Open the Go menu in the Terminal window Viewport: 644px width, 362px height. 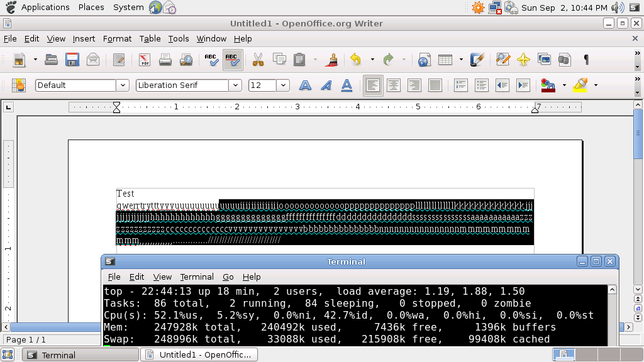(x=228, y=277)
